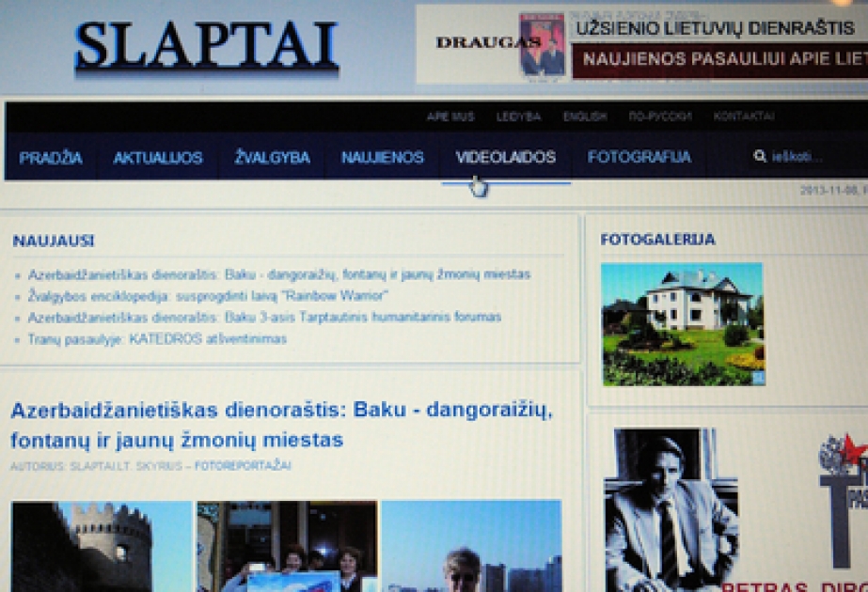The height and width of the screenshot is (592, 868).
Task: Open the APIE MUS top link
Action: click(x=450, y=117)
